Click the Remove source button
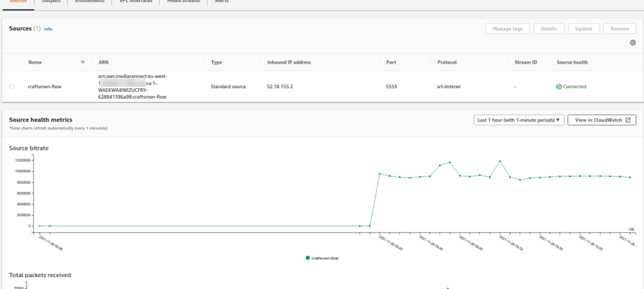Image resolution: width=644 pixels, height=289 pixels. point(619,29)
